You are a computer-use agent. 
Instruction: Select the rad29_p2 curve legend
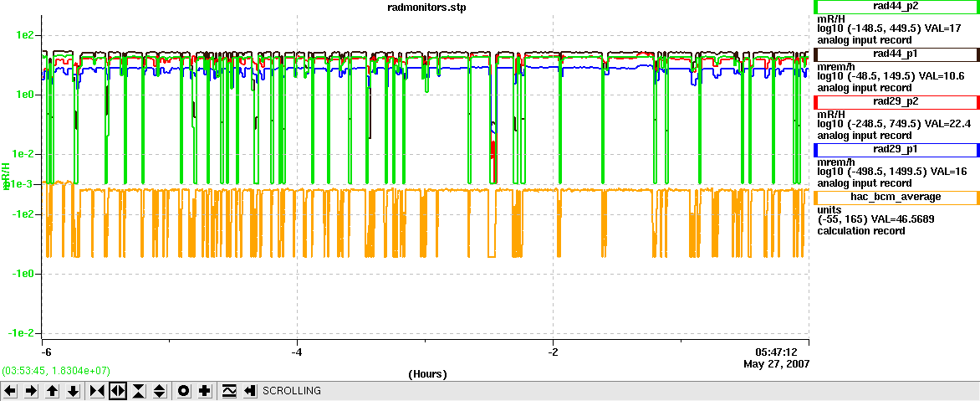pyautogui.click(x=897, y=102)
